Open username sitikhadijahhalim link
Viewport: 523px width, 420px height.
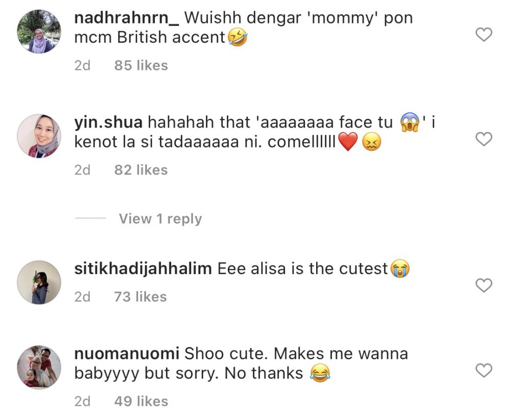tap(143, 268)
